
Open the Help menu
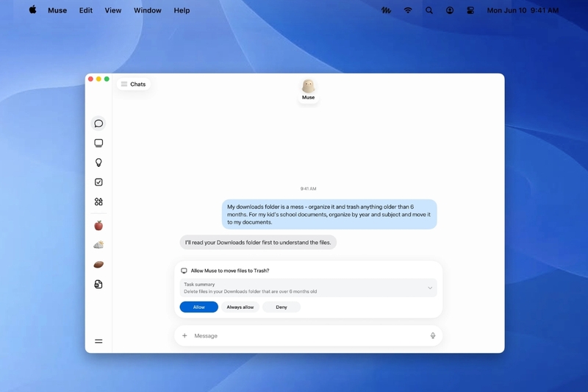point(182,10)
